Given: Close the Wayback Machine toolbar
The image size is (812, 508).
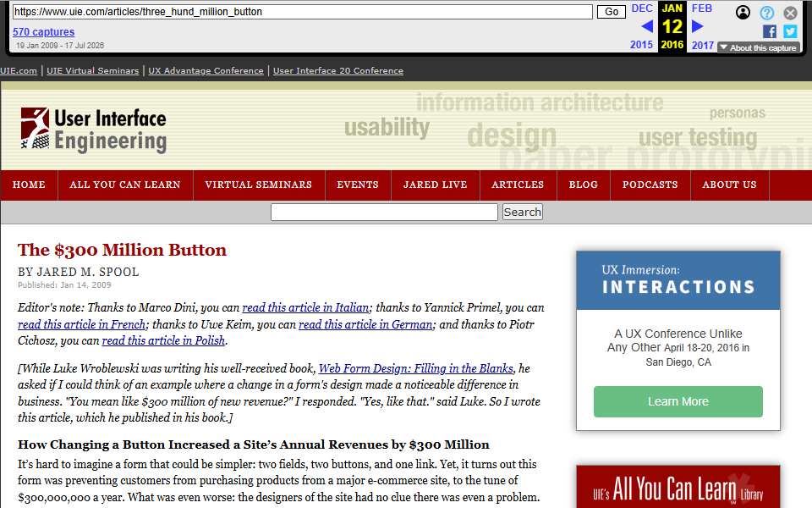Looking at the screenshot, I should [790, 13].
